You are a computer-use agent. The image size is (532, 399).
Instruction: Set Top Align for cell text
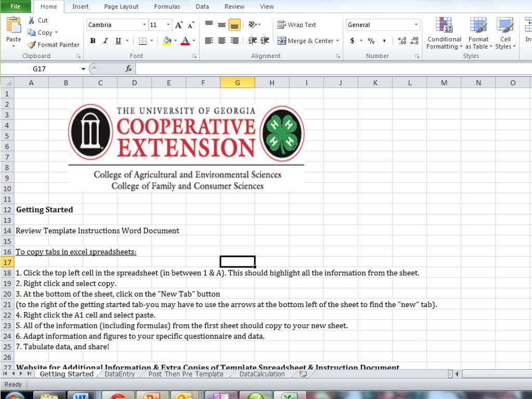point(209,24)
